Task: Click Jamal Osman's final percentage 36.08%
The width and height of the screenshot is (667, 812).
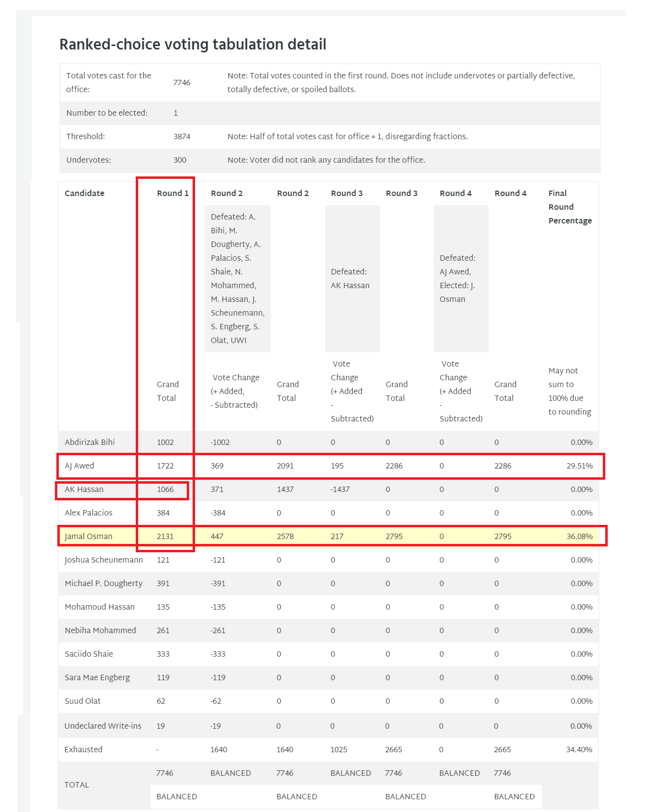Action: pyautogui.click(x=579, y=536)
